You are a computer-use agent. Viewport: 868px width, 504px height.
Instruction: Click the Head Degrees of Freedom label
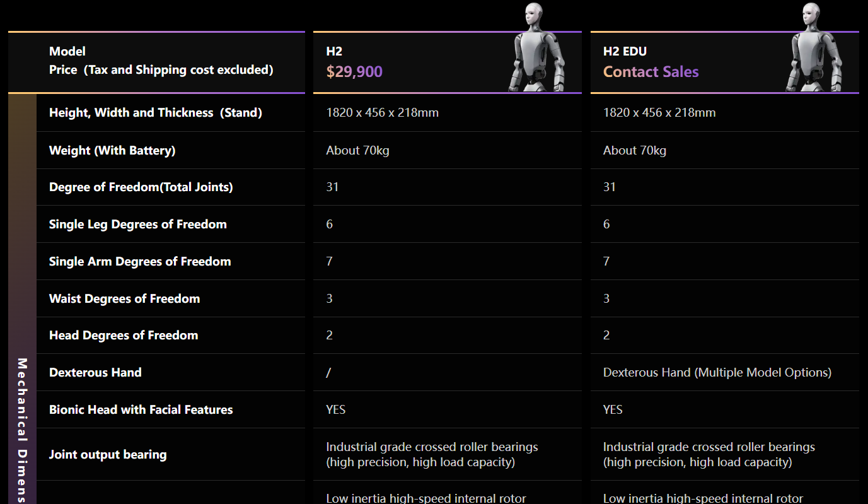[124, 336]
